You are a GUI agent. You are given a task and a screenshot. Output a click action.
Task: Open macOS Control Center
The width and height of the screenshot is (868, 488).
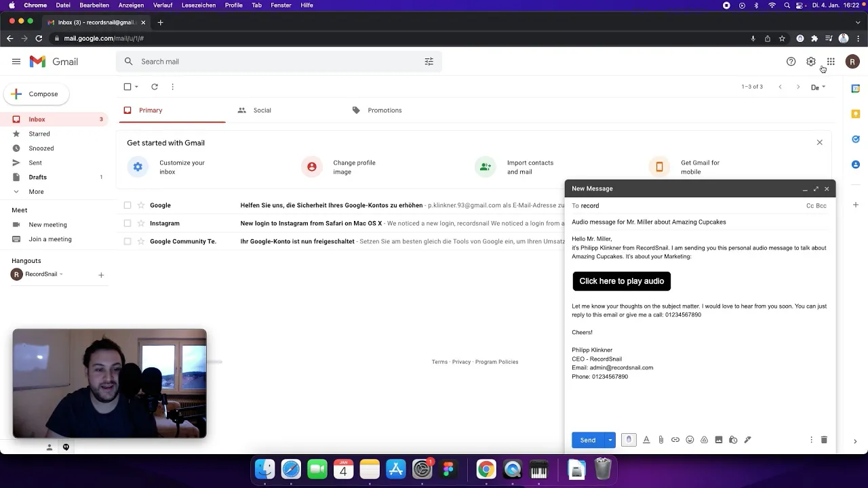click(801, 5)
